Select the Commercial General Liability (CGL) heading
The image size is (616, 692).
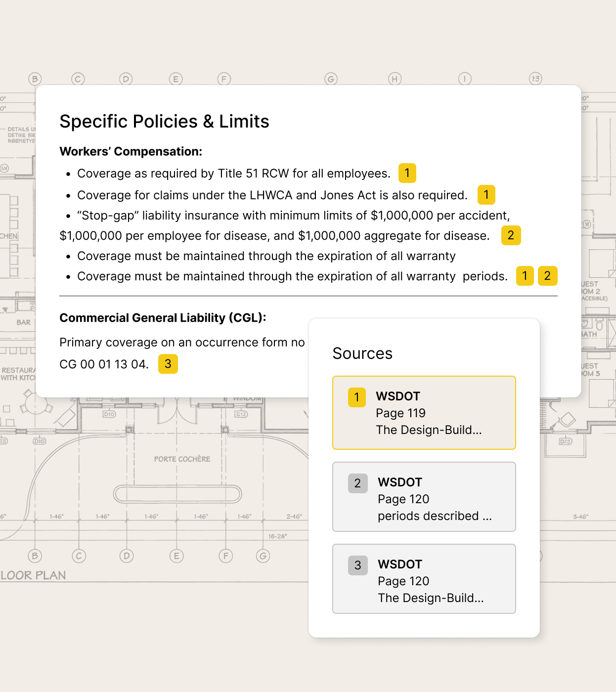[x=163, y=318]
